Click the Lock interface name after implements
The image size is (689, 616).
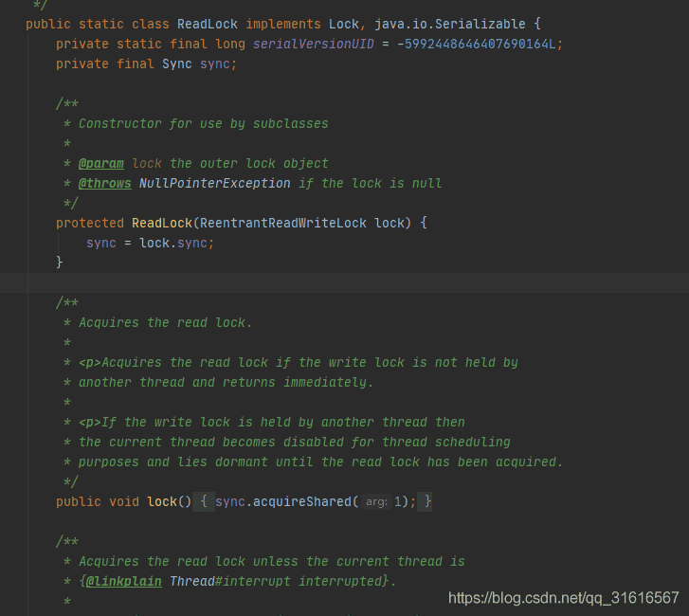[x=344, y=24]
